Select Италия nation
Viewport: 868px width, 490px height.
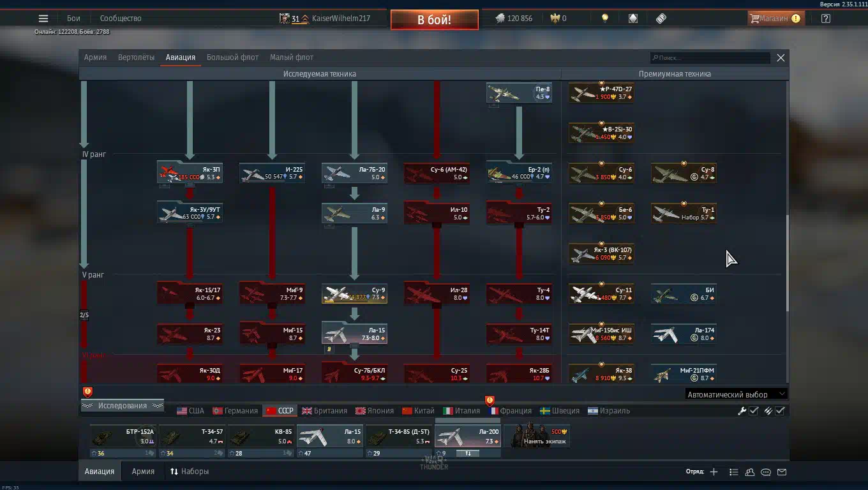(461, 411)
